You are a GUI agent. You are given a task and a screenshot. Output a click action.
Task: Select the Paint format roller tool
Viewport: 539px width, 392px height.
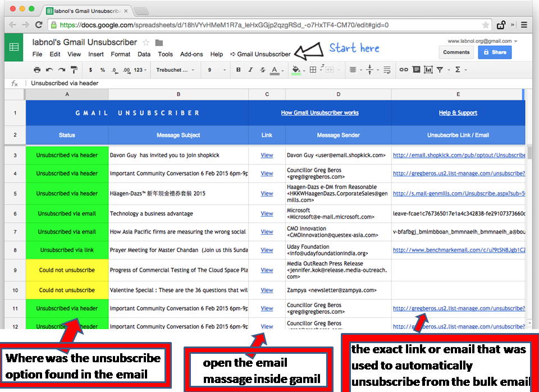click(74, 70)
